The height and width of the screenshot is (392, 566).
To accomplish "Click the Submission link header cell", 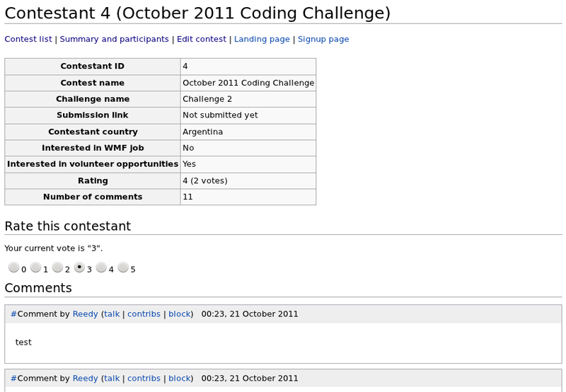I will (93, 115).
